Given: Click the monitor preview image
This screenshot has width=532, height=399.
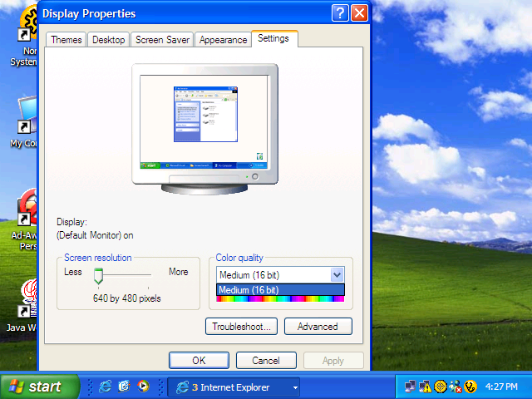Looking at the screenshot, I should [x=205, y=129].
